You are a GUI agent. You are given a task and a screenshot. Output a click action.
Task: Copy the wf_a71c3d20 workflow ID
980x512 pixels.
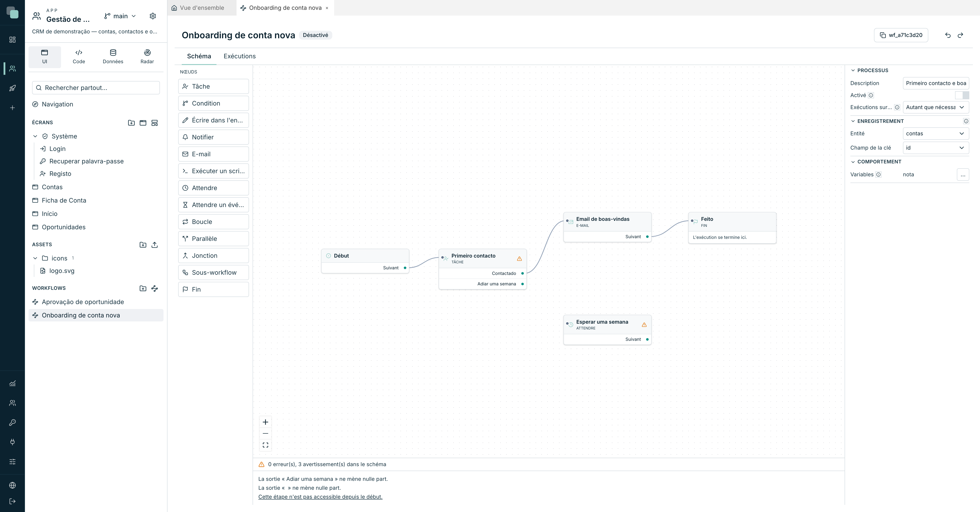(x=901, y=35)
